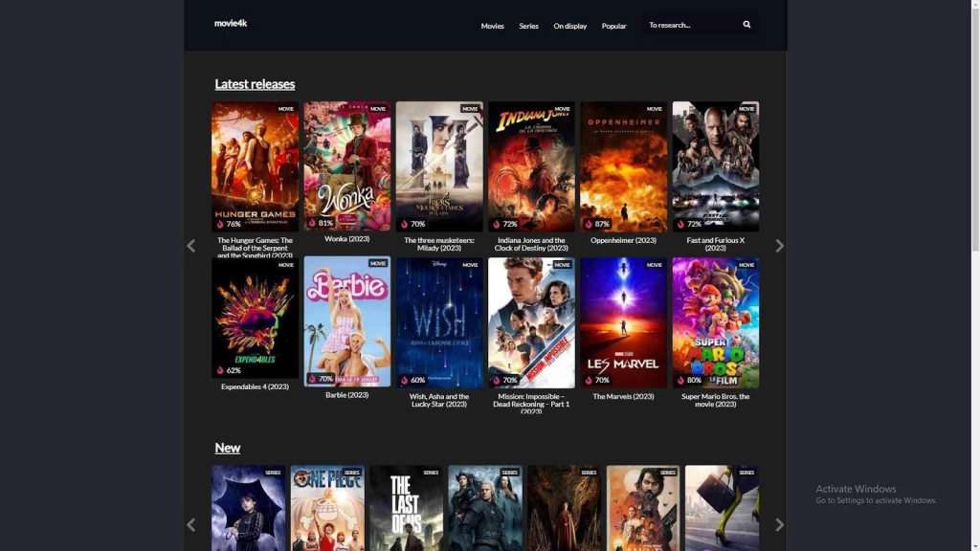The width and height of the screenshot is (980, 551).
Task: Open the Movies menu item
Action: (x=493, y=26)
